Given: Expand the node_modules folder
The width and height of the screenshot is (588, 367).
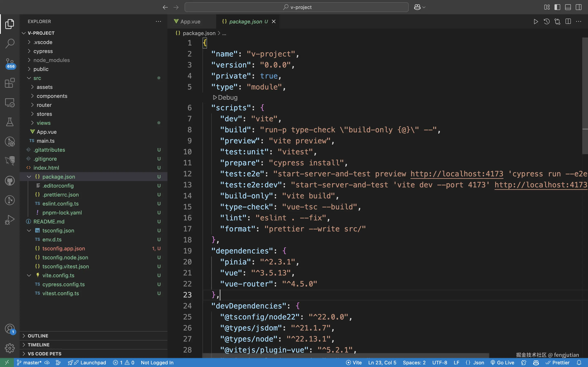Looking at the screenshot, I should coord(51,60).
